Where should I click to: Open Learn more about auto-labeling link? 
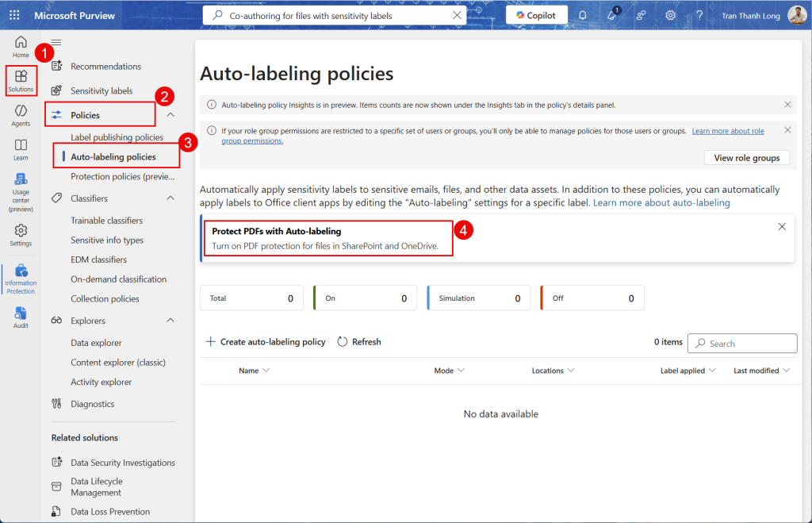click(x=661, y=203)
